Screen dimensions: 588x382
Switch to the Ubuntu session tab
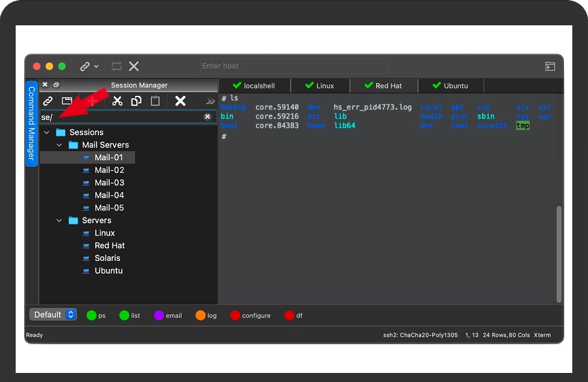pyautogui.click(x=450, y=86)
